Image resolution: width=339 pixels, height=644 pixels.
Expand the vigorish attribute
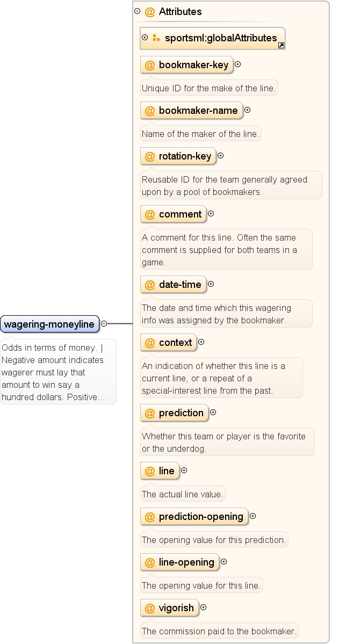pos(203,607)
